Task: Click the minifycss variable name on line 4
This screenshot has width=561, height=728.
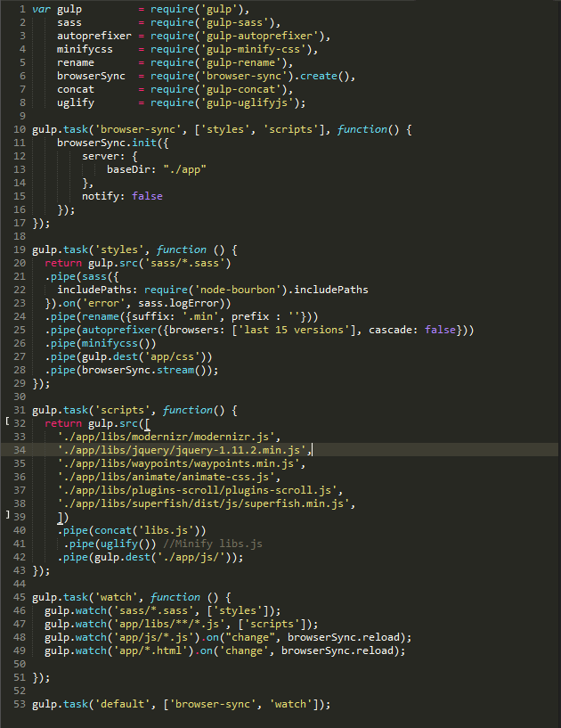Action: point(85,49)
